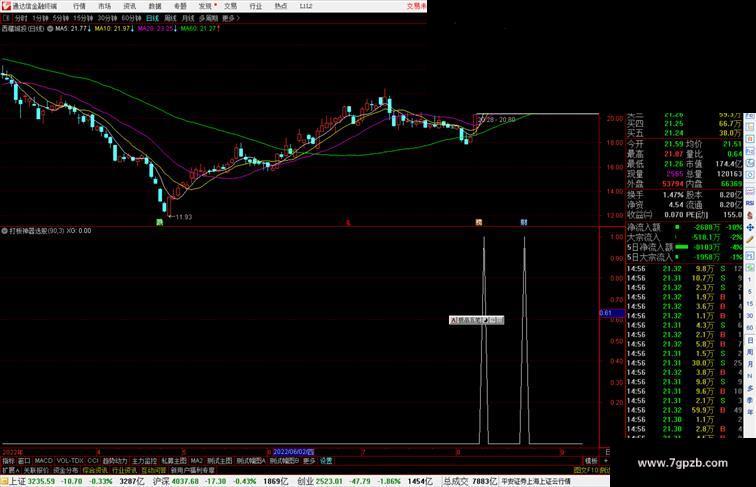Image resolution: width=756 pixels, height=487 pixels.
Task: Select the 窗口 tab
Action: pyautogui.click(x=24, y=461)
